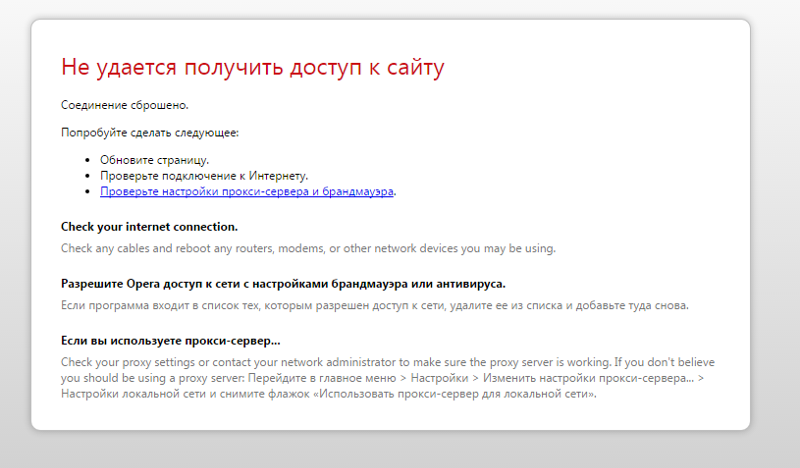Viewport: 800px width, 468px height.
Task: Click the bullet 'Обновите страницу.'
Action: [x=154, y=160]
